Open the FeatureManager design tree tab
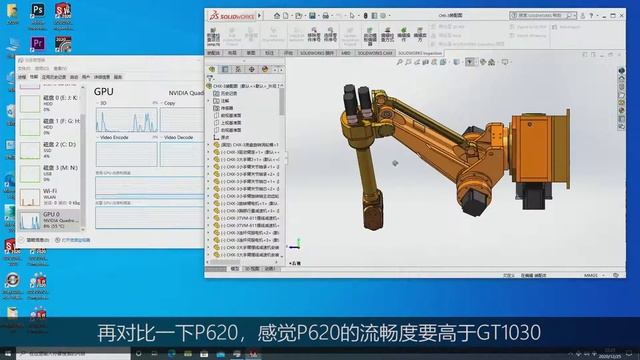 (212, 69)
